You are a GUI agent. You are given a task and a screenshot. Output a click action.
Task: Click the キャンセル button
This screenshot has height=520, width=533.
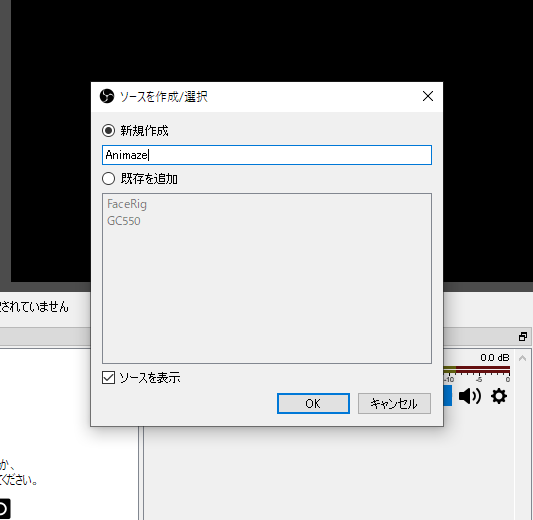(x=394, y=403)
